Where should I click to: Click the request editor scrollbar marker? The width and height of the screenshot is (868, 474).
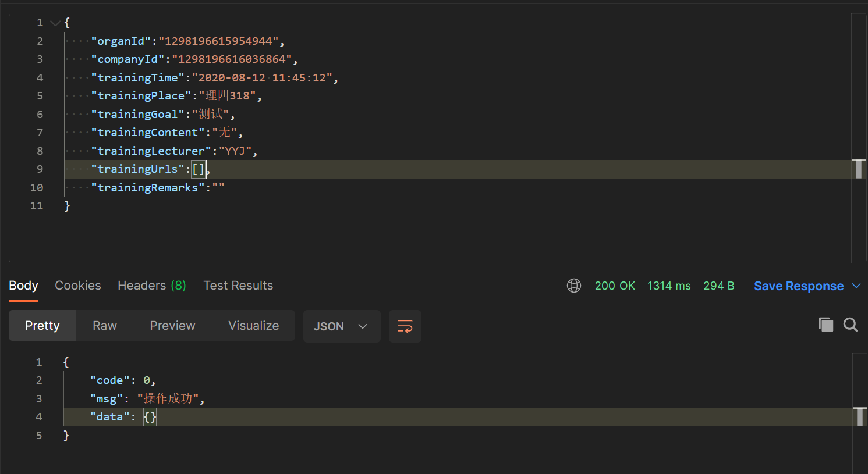[x=859, y=169]
